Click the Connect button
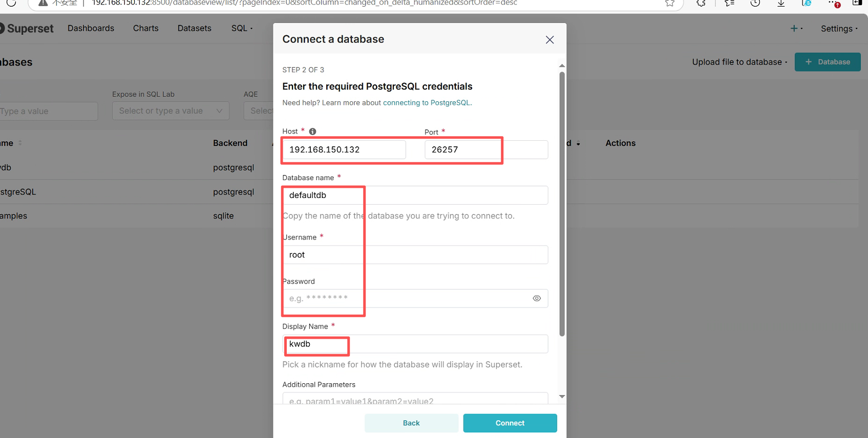This screenshot has width=868, height=438. 510,423
